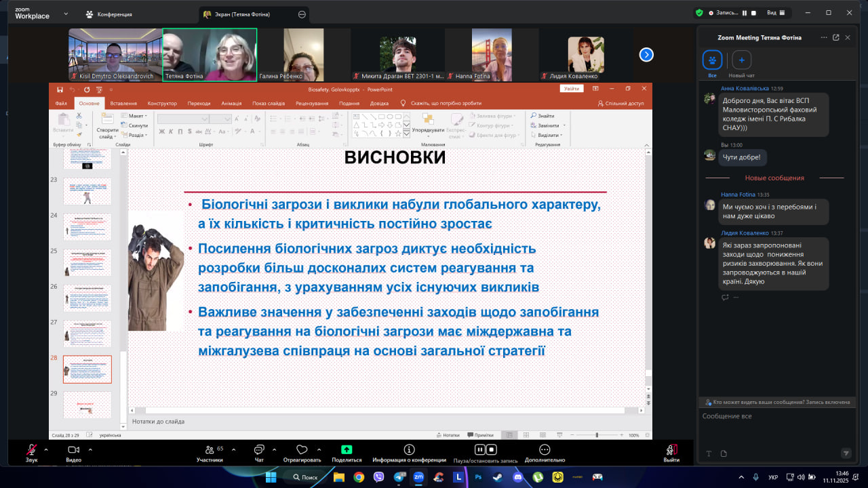Open the Вид view layout dropdown
This screenshot has height=488, width=868.
click(x=775, y=13)
